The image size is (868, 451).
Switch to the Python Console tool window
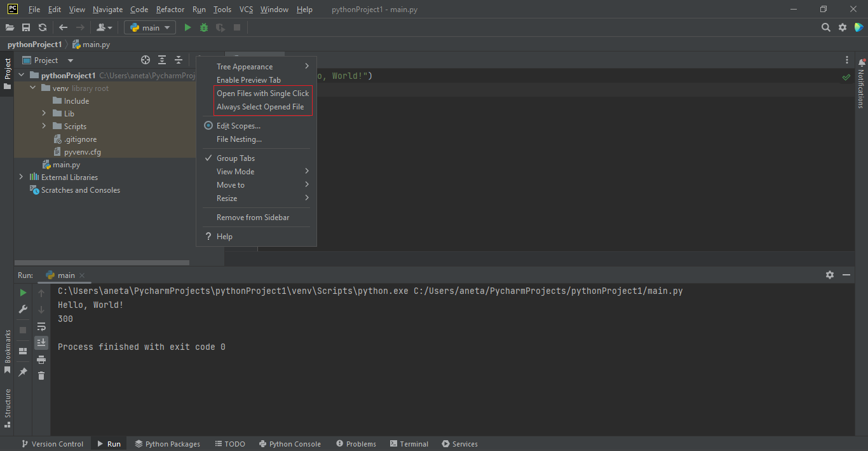coord(290,443)
